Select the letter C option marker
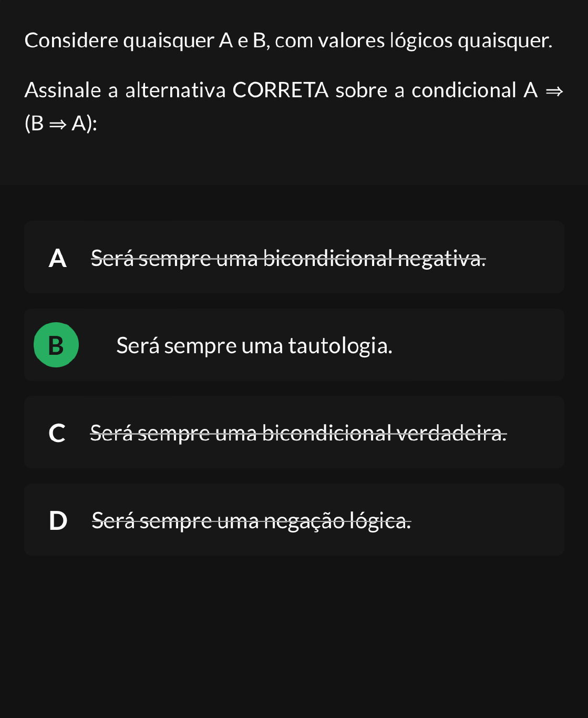The width and height of the screenshot is (588, 718). coord(57,433)
